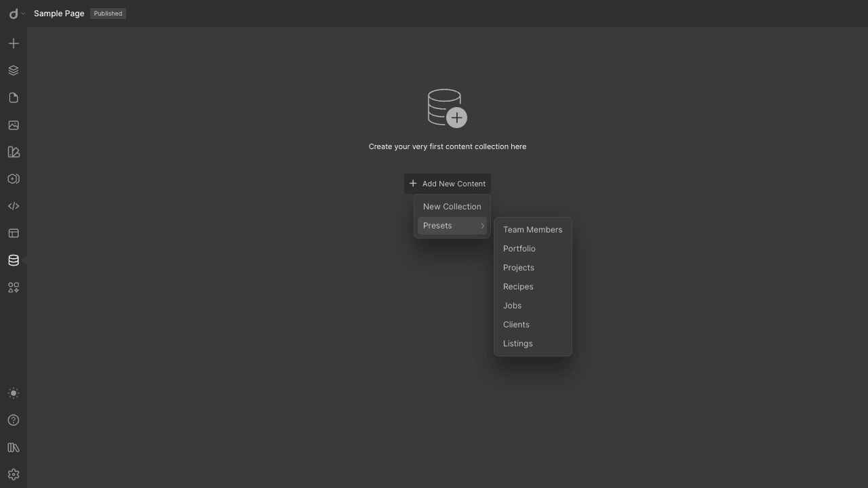Click the Sample Page title
868x488 pixels.
(x=59, y=14)
